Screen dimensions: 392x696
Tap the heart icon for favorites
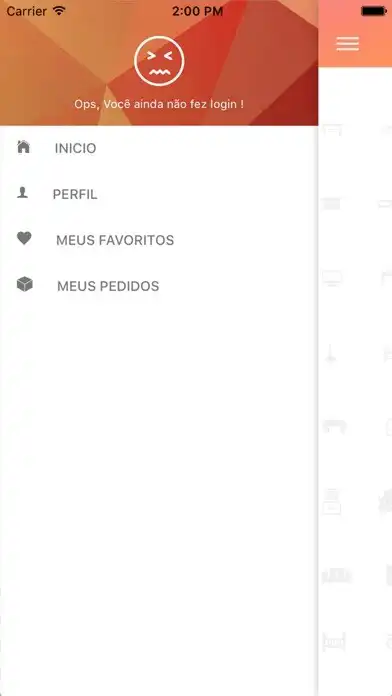pos(24,238)
